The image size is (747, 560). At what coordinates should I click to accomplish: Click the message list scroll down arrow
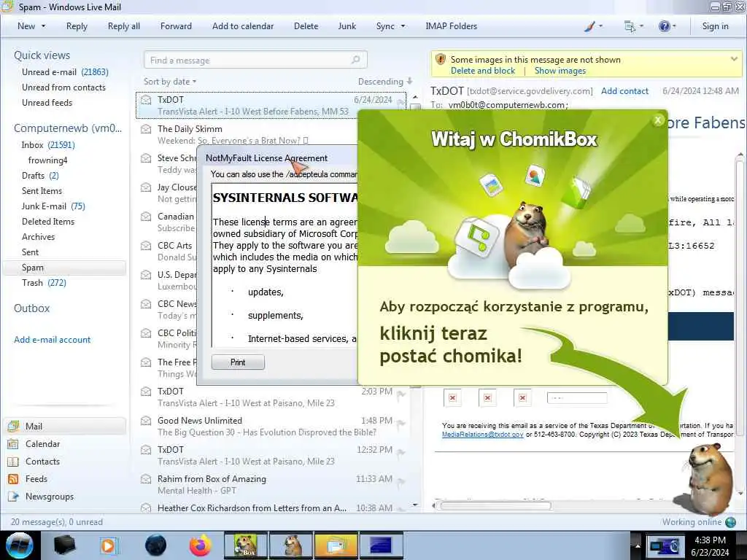point(415,505)
